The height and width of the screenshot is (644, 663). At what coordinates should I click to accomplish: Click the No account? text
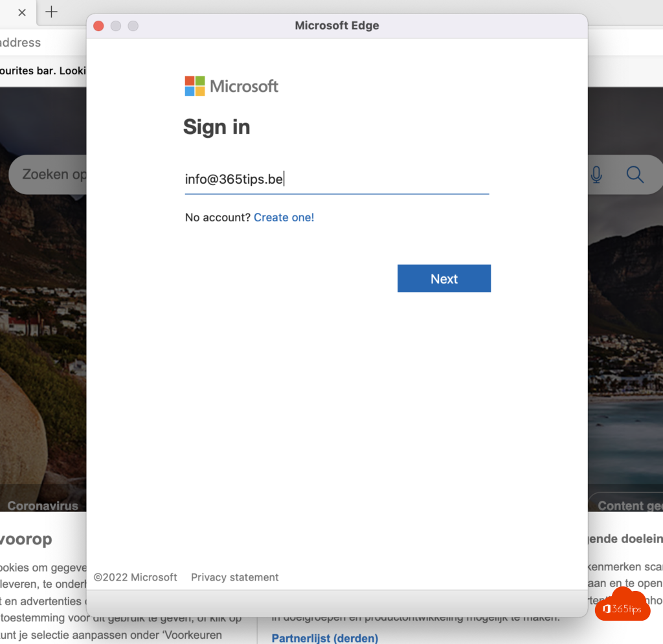[x=218, y=217]
